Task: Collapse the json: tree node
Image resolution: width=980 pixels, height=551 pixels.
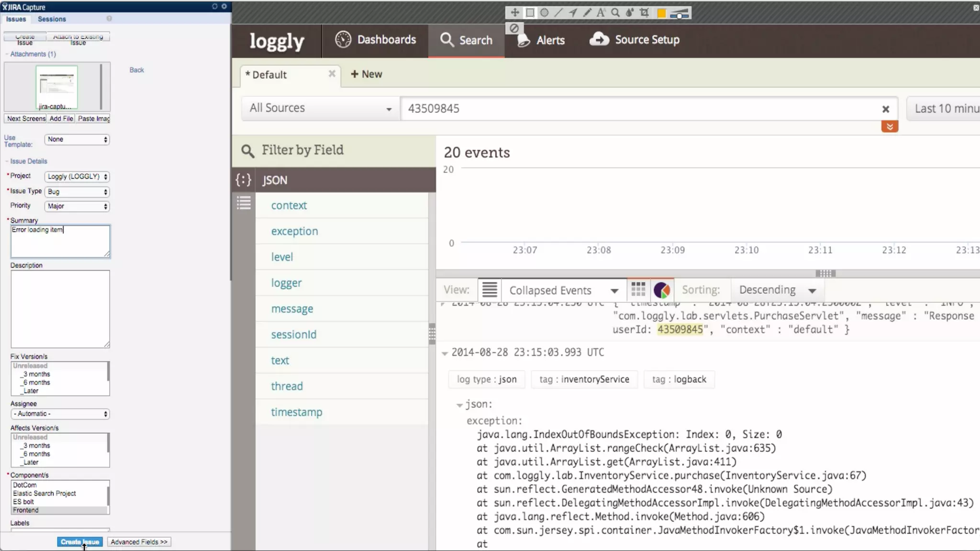Action: coord(459,405)
